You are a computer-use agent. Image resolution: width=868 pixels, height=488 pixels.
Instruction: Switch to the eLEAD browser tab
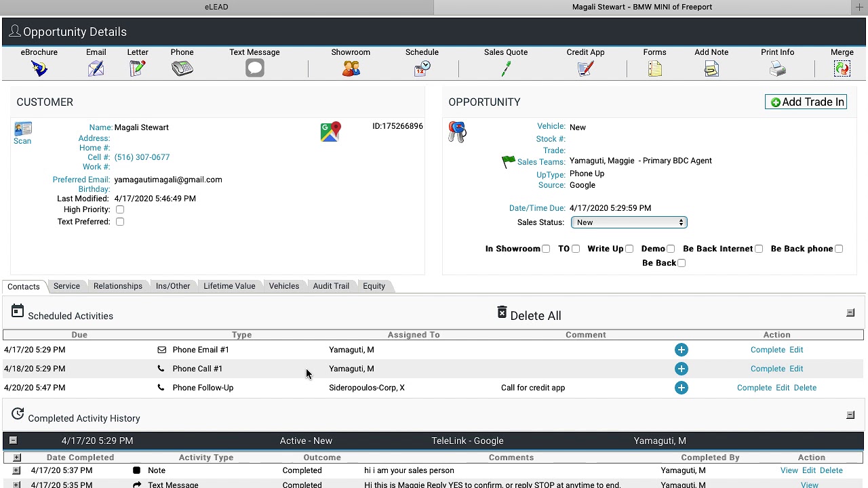pos(216,7)
